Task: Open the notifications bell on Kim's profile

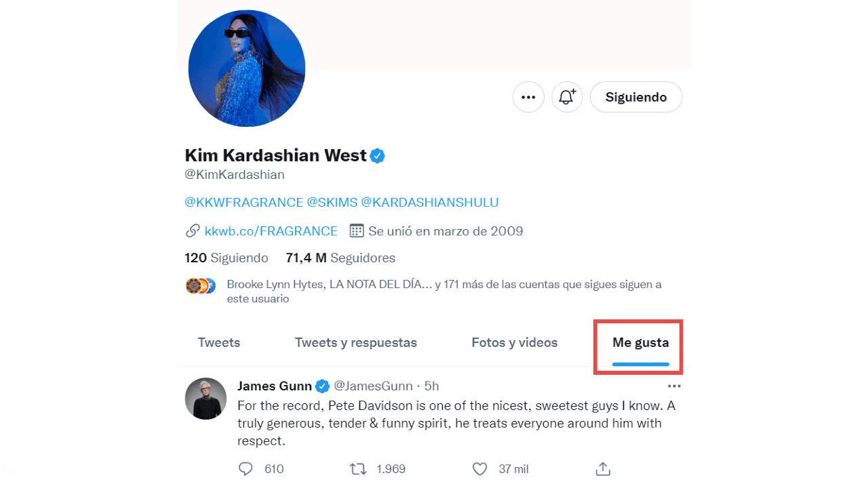Action: coord(567,97)
